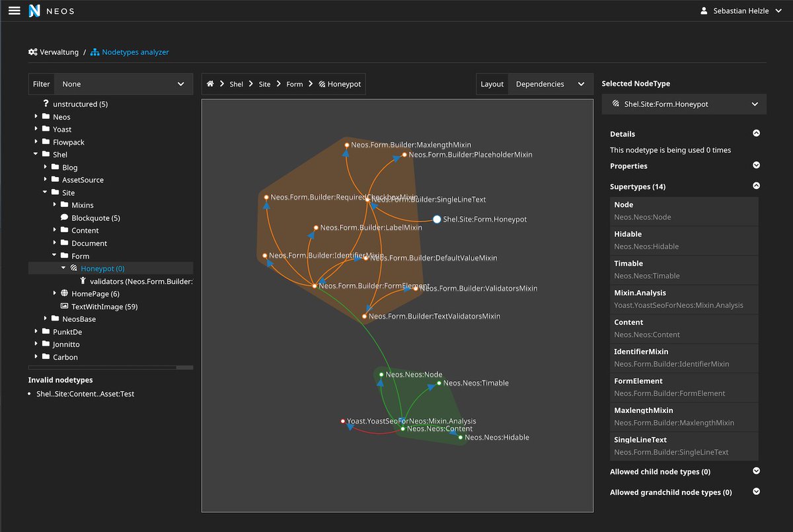Image resolution: width=793 pixels, height=532 pixels.
Task: Expand the Neos folder arrow
Action: pyautogui.click(x=36, y=117)
